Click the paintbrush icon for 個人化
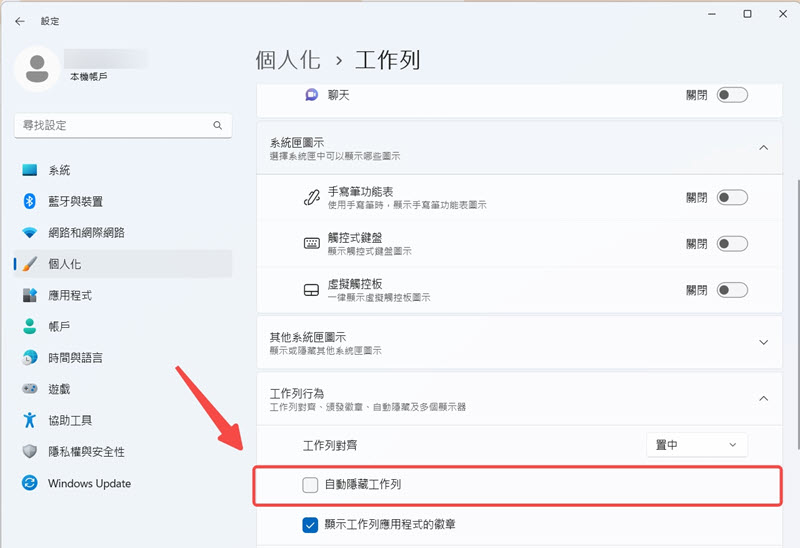The height and width of the screenshot is (548, 800). coord(30,264)
